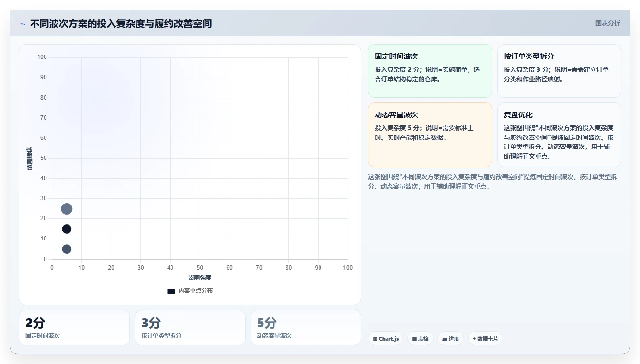640x364 pixels.
Task: Click the 按订单类型拆分 label under 3分
Action: [161, 336]
